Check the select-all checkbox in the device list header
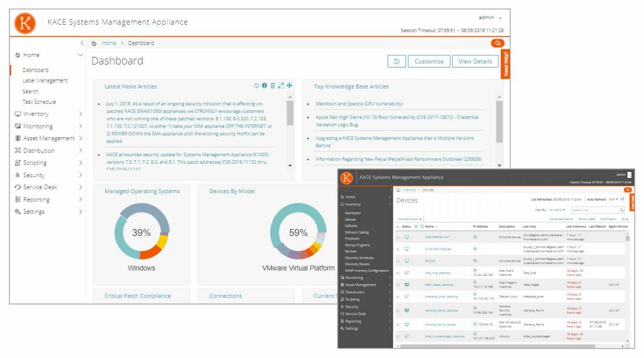This screenshot has width=644, height=358. coord(398,227)
